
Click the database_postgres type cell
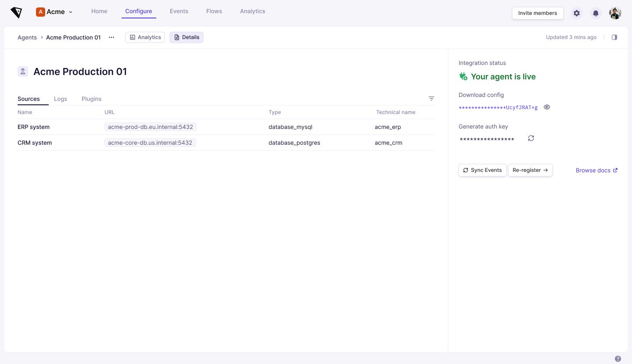(294, 143)
